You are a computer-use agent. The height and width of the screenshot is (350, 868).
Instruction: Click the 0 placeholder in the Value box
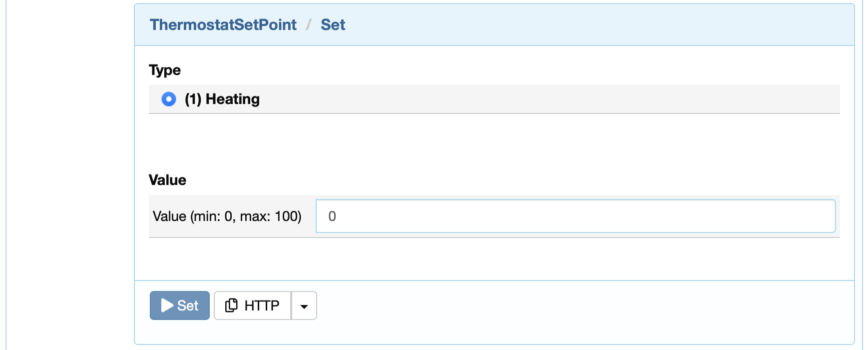[x=332, y=216]
